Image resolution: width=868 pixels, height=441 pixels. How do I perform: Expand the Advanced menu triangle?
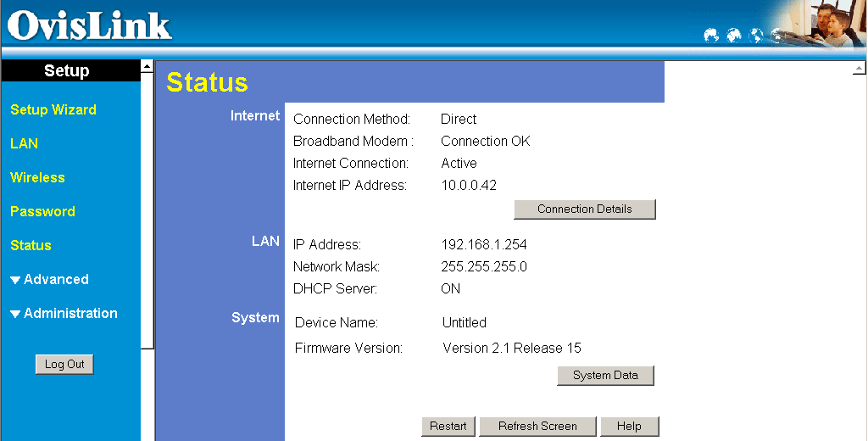(x=15, y=280)
